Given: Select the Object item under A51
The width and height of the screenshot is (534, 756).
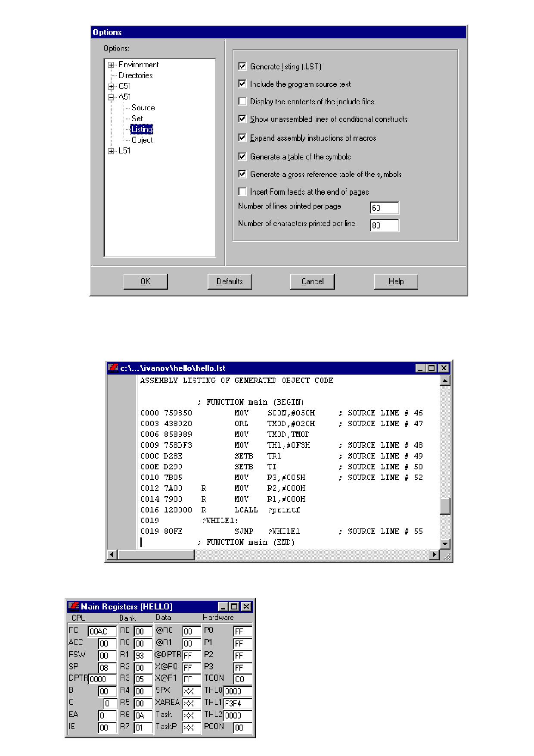Looking at the screenshot, I should point(142,140).
